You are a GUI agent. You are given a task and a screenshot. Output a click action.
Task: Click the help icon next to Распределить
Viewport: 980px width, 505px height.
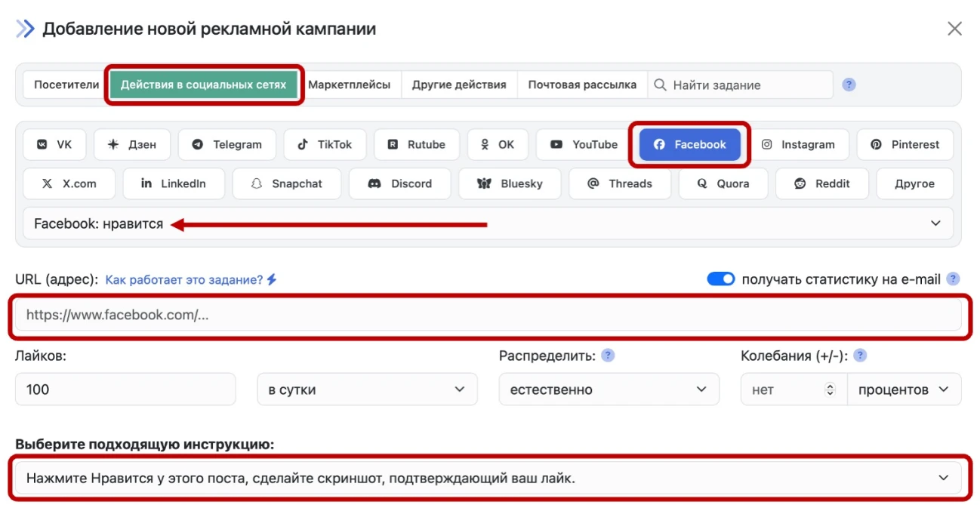coord(608,356)
